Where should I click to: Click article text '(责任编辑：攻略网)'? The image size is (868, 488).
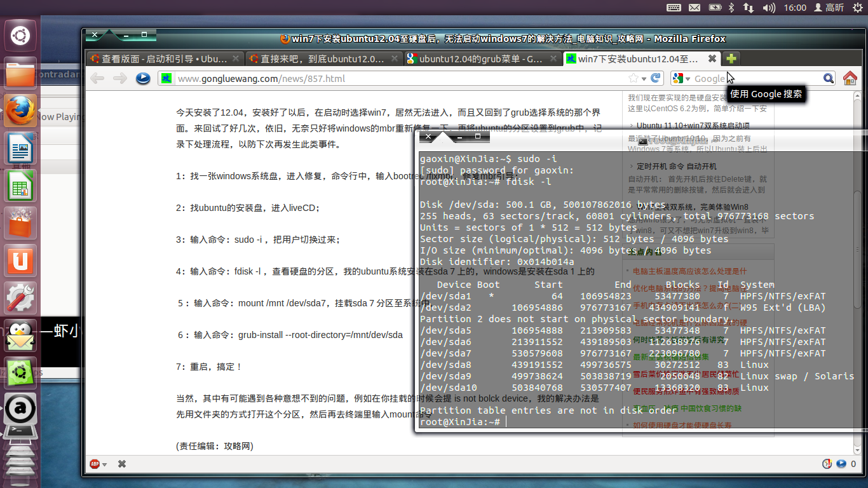coord(215,446)
